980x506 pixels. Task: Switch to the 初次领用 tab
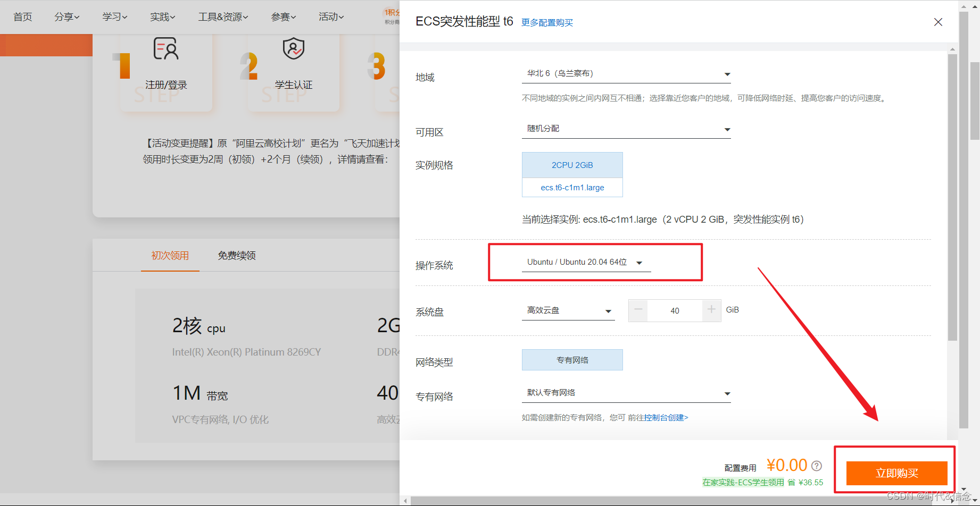pyautogui.click(x=170, y=256)
